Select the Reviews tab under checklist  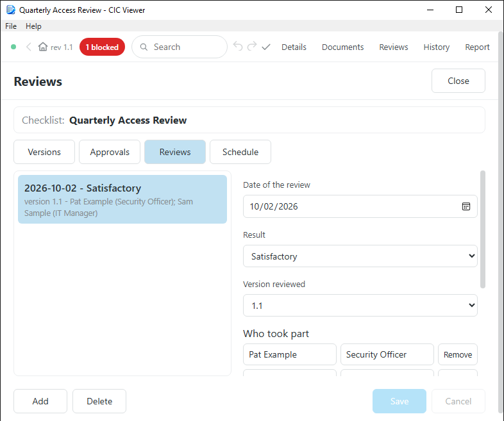[x=175, y=152]
